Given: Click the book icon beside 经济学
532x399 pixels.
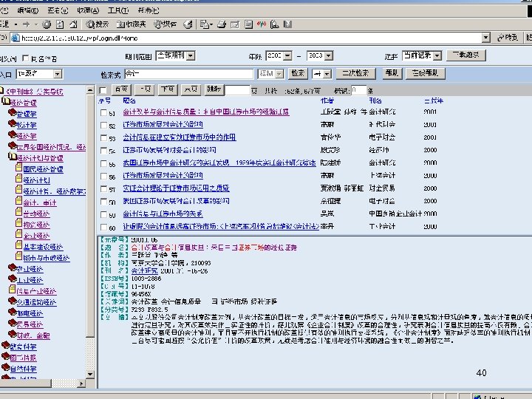Looking at the screenshot, I should coord(13,134).
